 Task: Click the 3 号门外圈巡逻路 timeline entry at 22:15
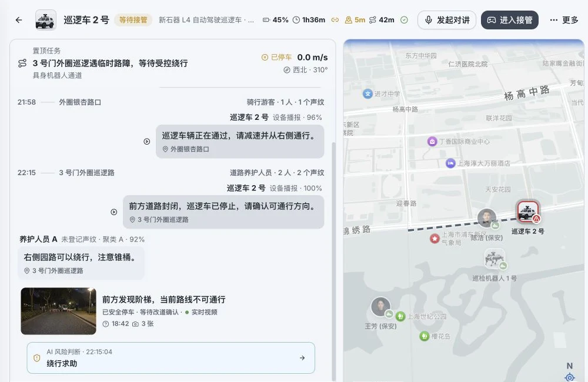pos(86,173)
